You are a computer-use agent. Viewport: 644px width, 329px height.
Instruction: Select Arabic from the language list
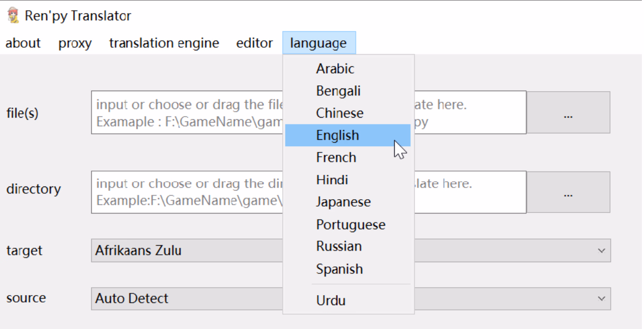point(335,69)
